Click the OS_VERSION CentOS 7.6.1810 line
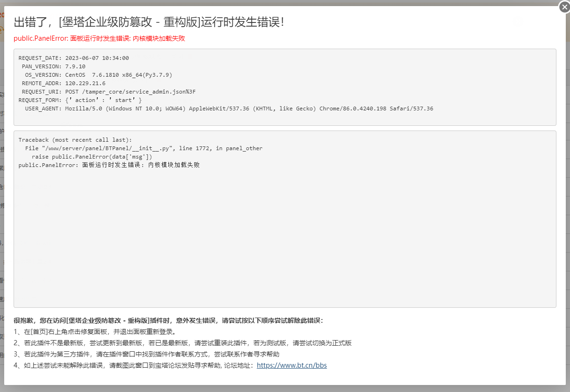 (99, 75)
